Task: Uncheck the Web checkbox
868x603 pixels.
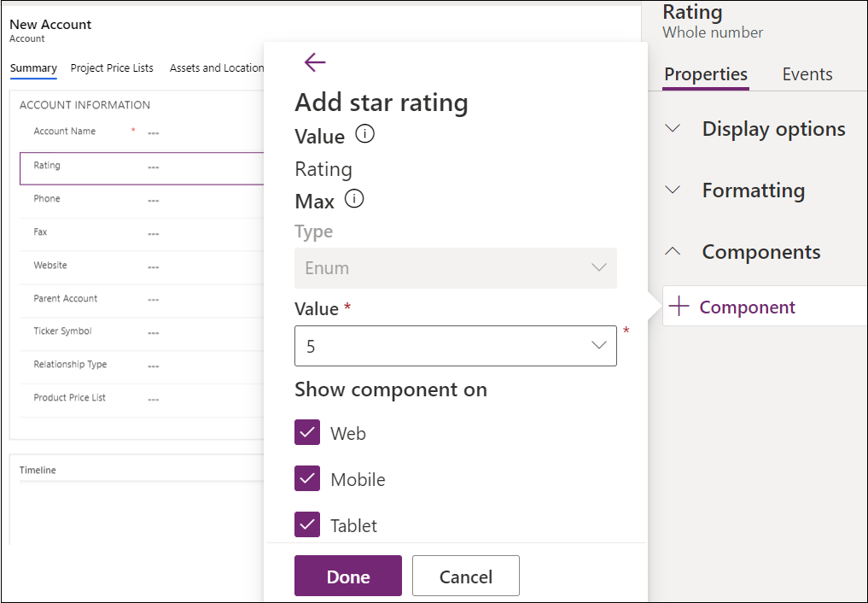Action: pos(307,433)
